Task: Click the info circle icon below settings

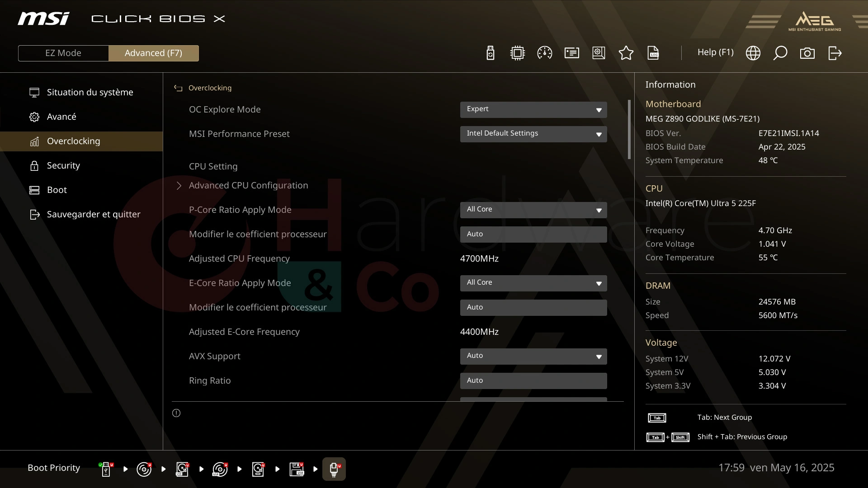Action: 176,413
